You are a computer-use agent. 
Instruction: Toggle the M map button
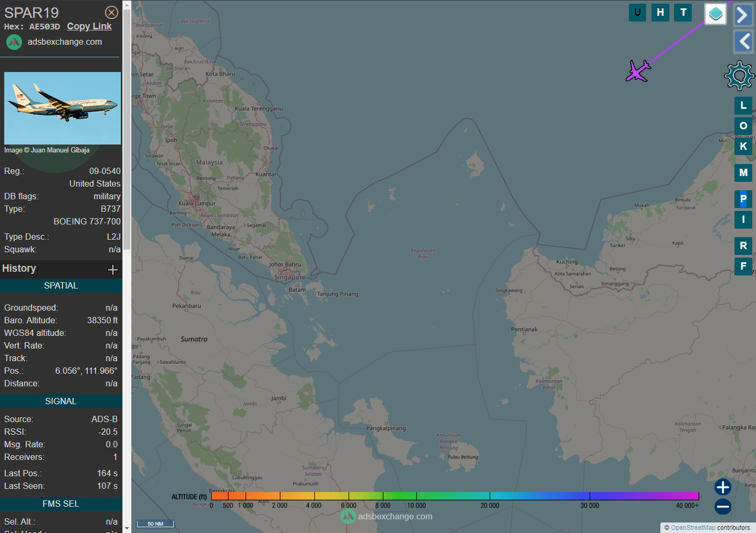pos(743,172)
